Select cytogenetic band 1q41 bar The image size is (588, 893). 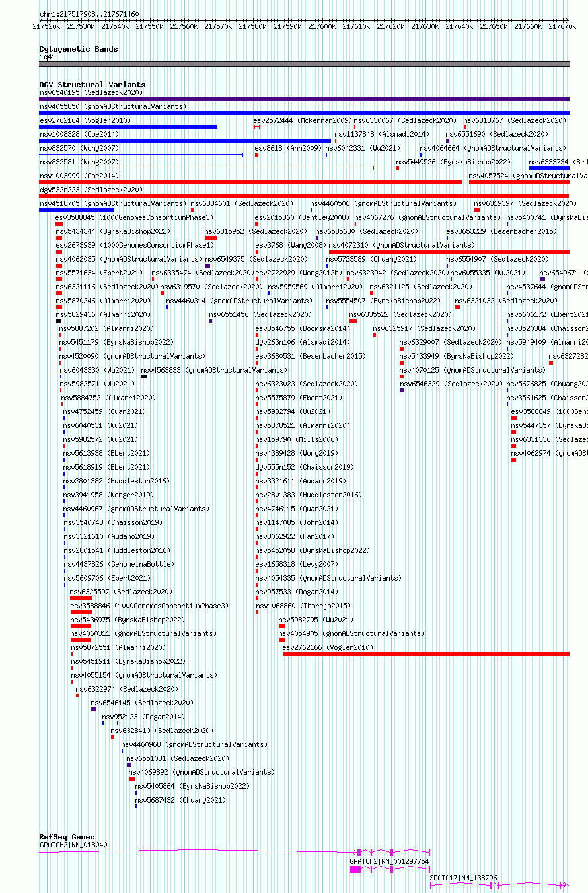pyautogui.click(x=304, y=64)
